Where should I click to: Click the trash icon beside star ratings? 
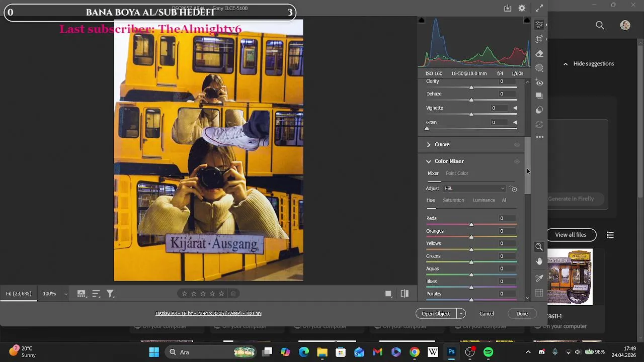(233, 294)
